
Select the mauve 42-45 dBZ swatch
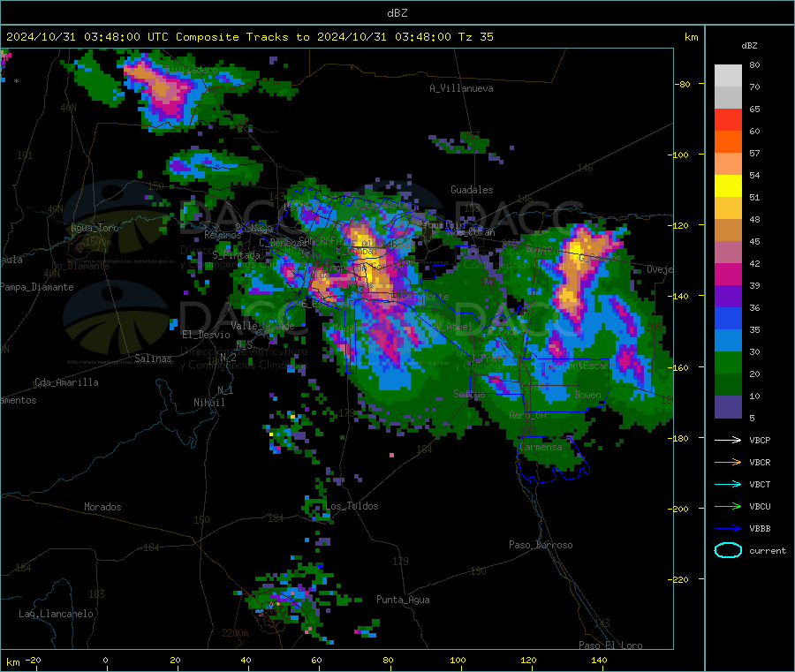click(x=728, y=253)
